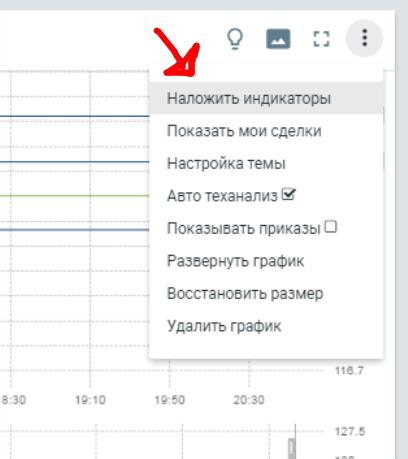Click the 116.7 price axis label
Image resolution: width=408 pixels, height=459 pixels.
pyautogui.click(x=349, y=370)
